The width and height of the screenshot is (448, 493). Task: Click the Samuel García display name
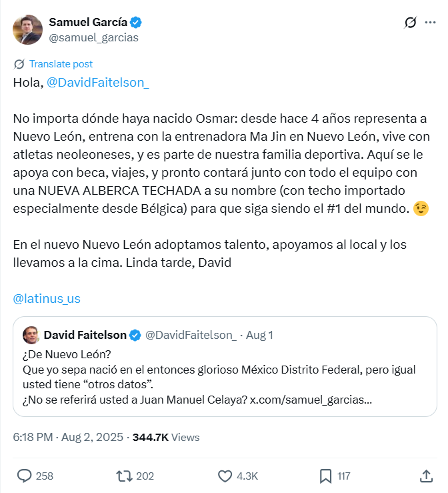click(x=88, y=23)
